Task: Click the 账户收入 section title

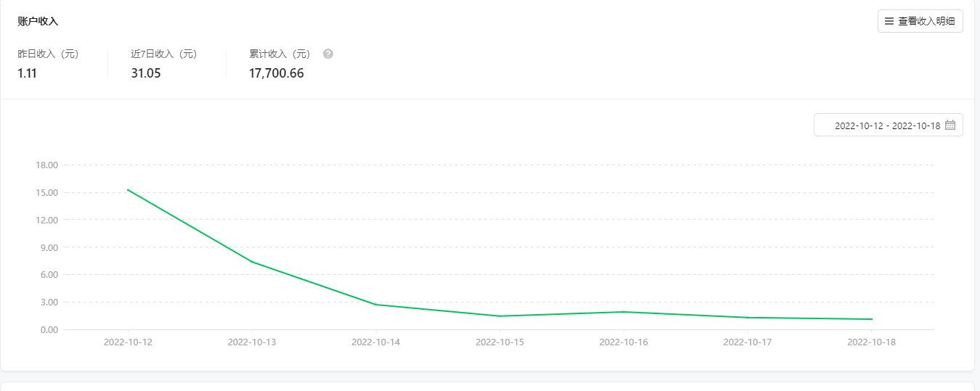Action: click(x=38, y=22)
